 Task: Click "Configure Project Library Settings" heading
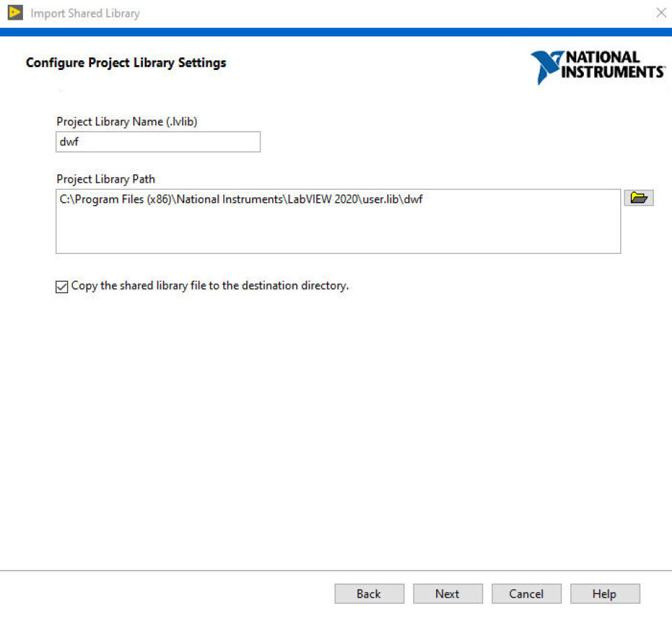point(126,62)
